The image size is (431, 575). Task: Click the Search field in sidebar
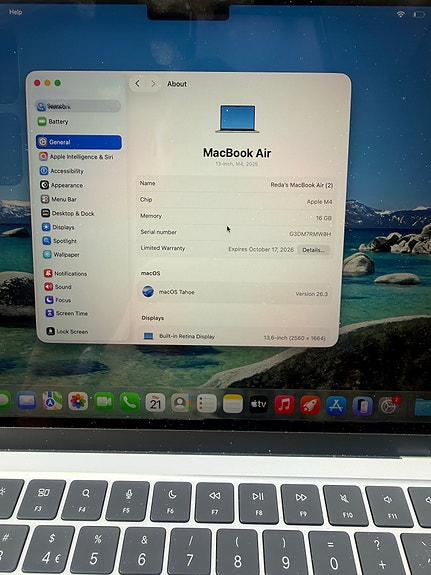[x=78, y=106]
